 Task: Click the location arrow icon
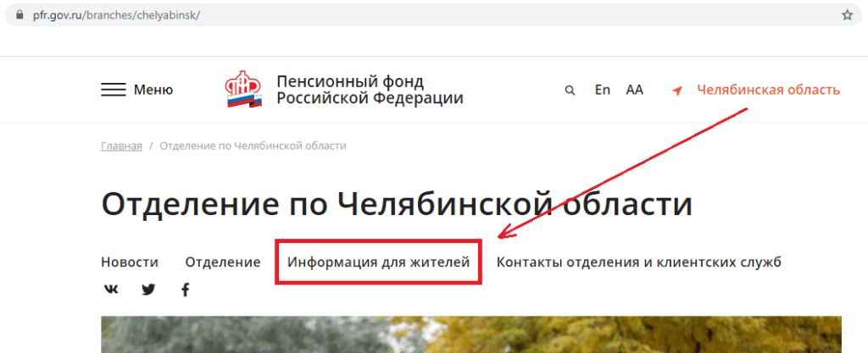(677, 91)
